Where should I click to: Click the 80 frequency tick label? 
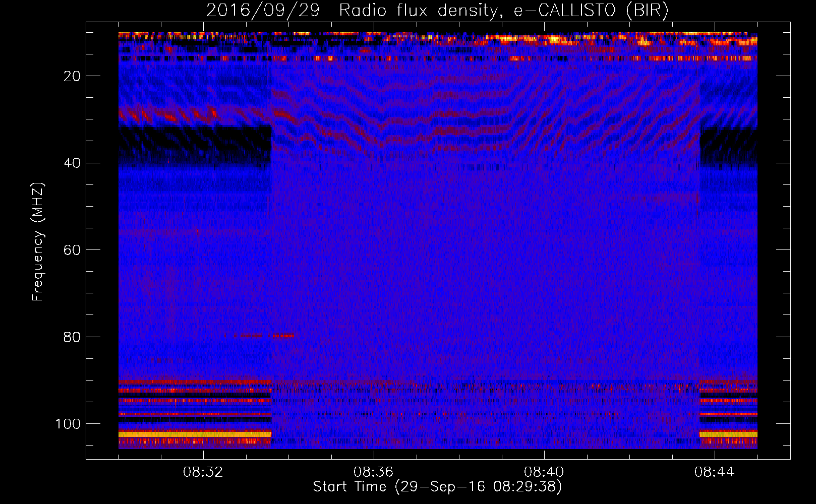pos(73,337)
